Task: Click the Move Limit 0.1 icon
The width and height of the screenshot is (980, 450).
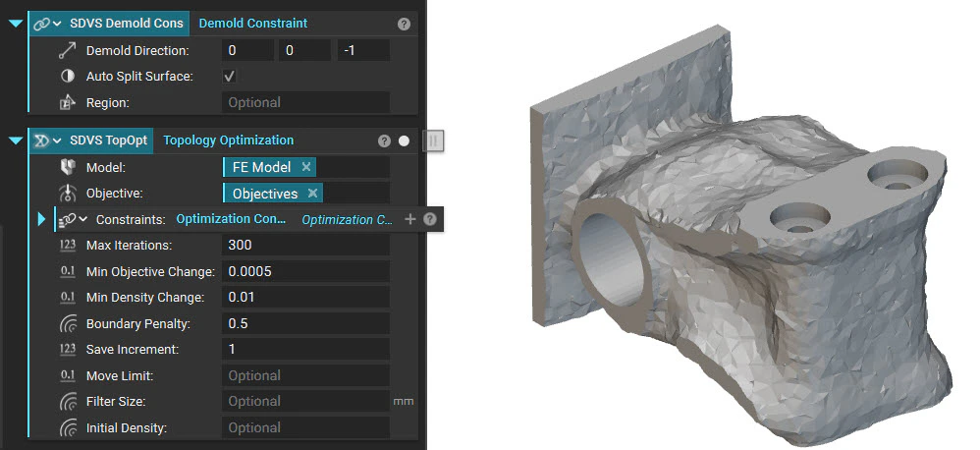Action: (68, 375)
